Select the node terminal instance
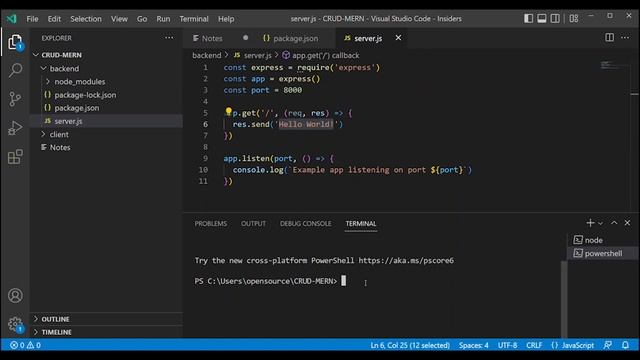Image resolution: width=640 pixels, height=360 pixels. point(602,240)
